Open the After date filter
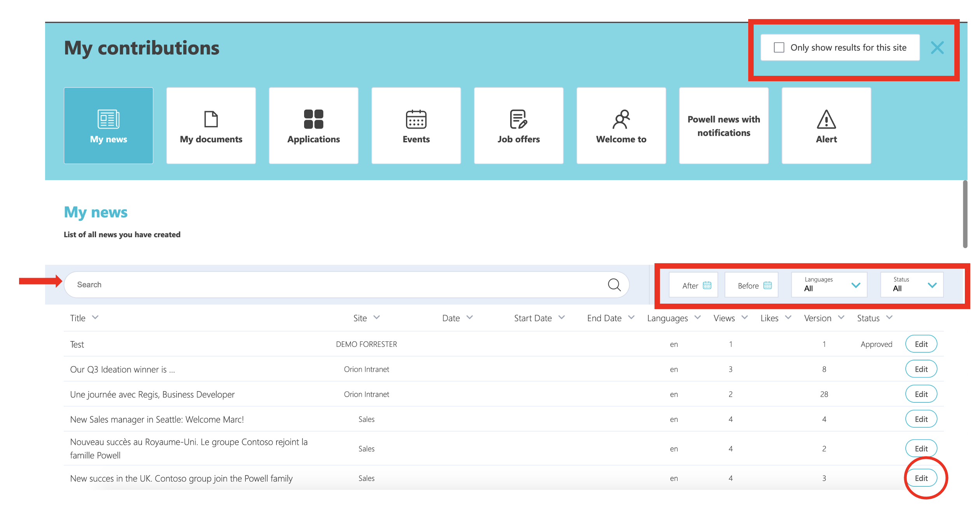 tap(693, 285)
